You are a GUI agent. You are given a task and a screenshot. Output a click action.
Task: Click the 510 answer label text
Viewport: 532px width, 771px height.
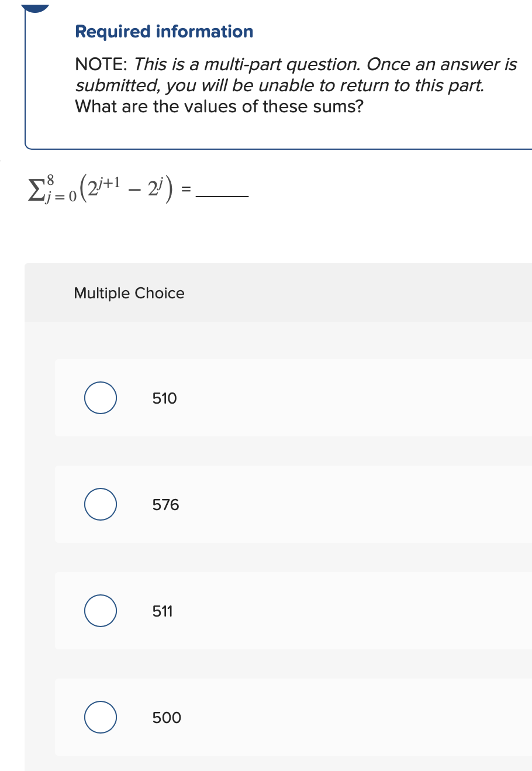tap(164, 398)
